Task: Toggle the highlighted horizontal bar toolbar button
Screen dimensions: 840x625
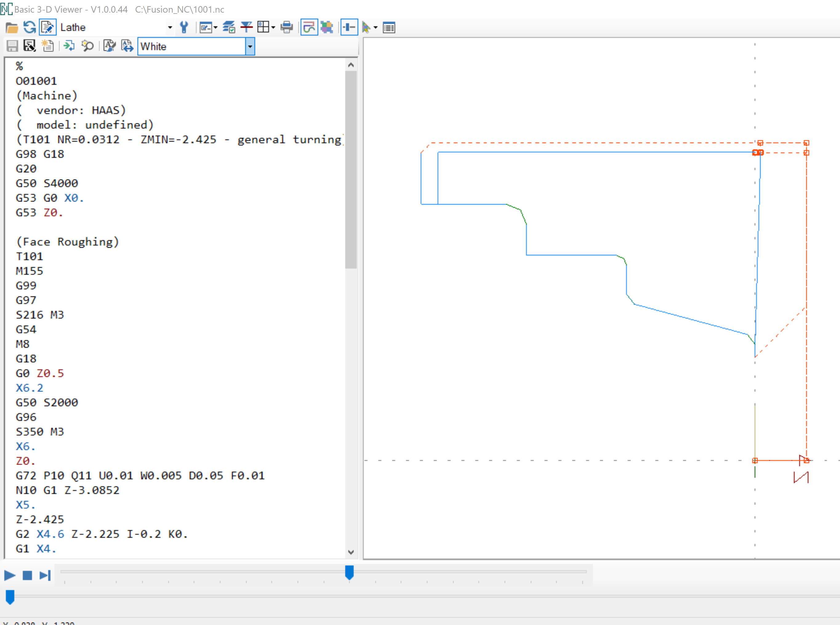Action: (349, 28)
